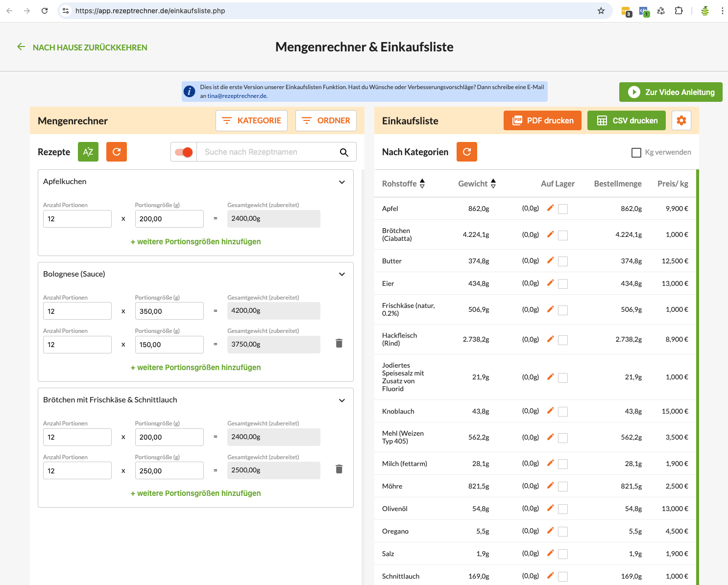Click the A-Z sort recipes icon
This screenshot has width=728, height=585.
point(88,152)
